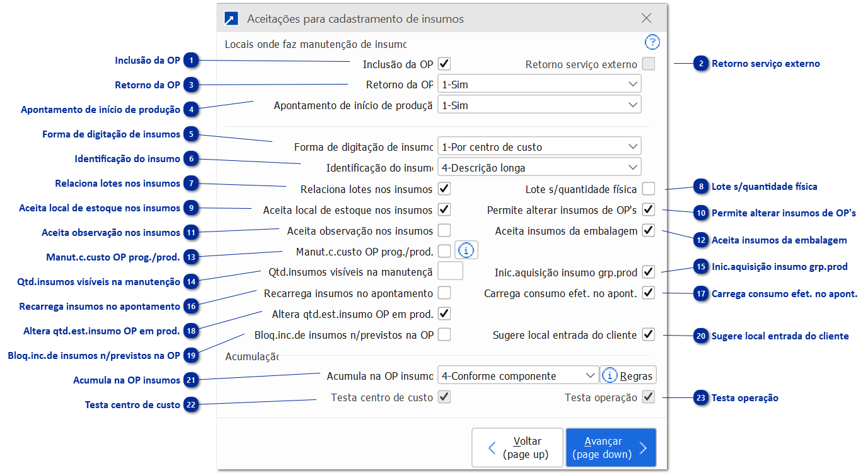Open the Retorno da OP dropdown
868x475 pixels.
pyautogui.click(x=539, y=84)
